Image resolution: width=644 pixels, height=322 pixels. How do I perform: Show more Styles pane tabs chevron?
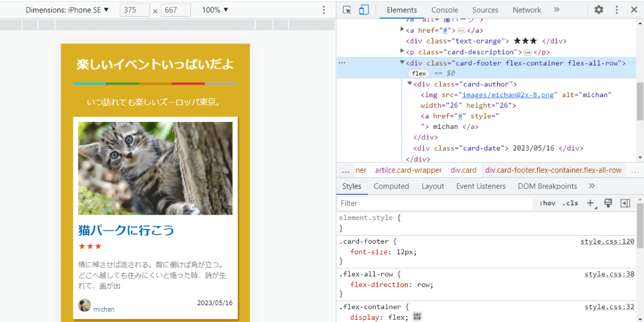pos(592,186)
